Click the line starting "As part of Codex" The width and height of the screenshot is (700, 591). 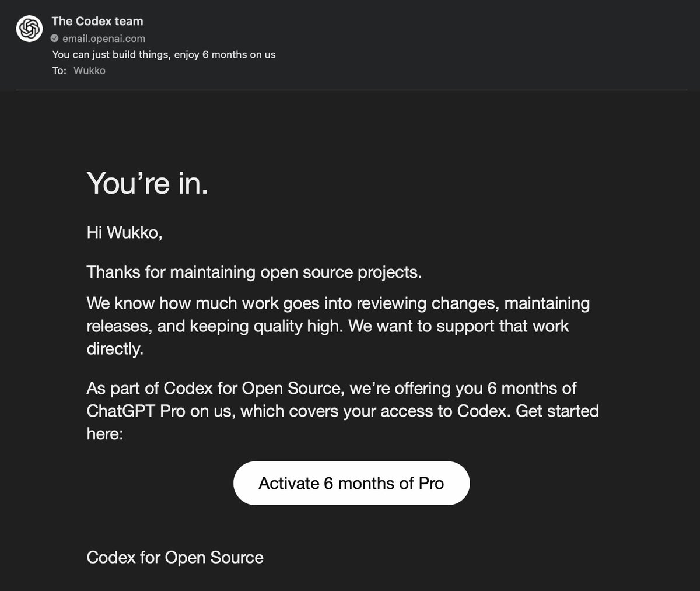pyautogui.click(x=331, y=388)
